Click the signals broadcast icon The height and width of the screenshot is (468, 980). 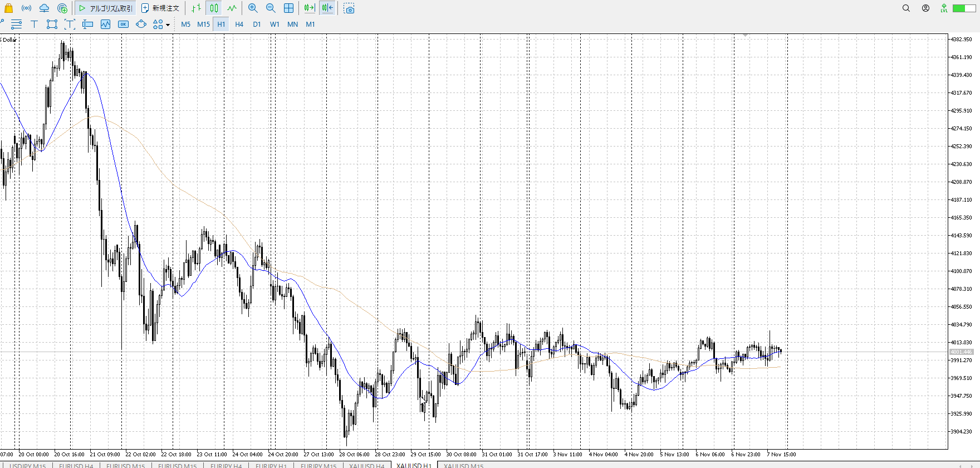[26, 8]
